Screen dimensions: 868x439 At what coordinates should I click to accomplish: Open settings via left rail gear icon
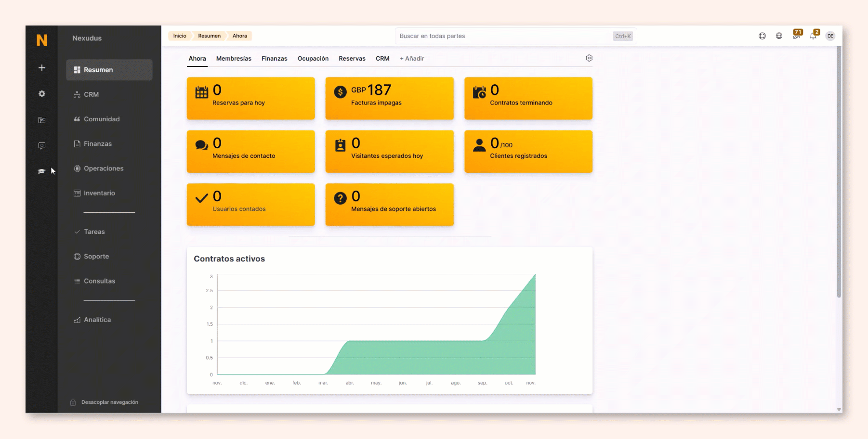pos(42,94)
